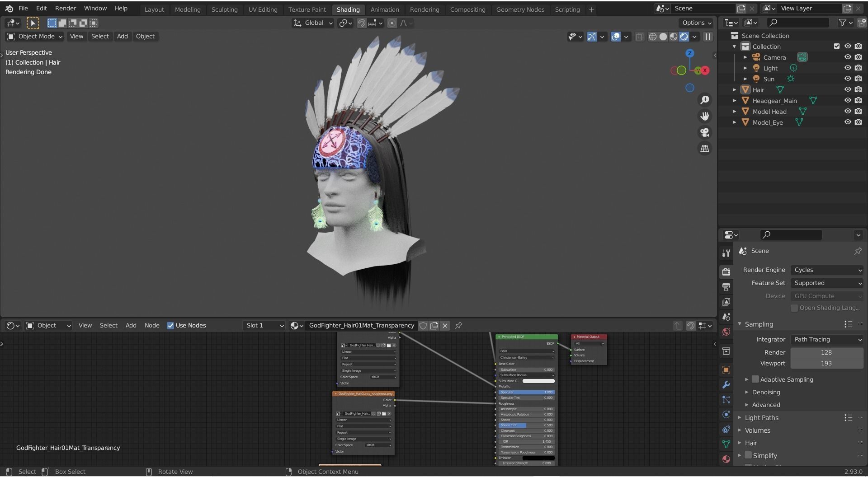
Task: Expand the Denoising panel
Action: [766, 393]
